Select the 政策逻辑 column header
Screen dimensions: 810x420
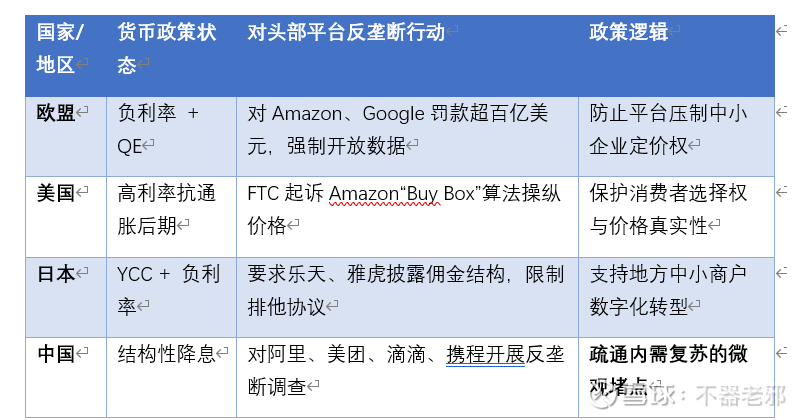(629, 33)
